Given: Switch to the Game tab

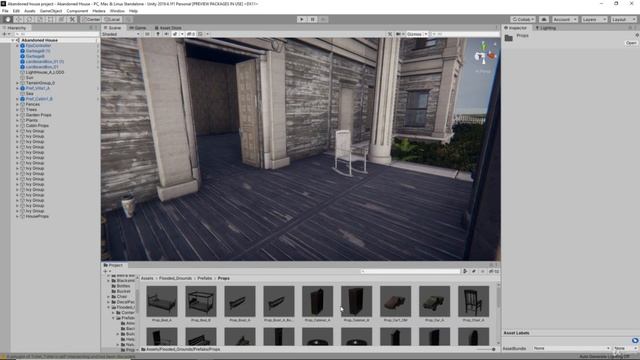Looking at the screenshot, I should click(138, 28).
